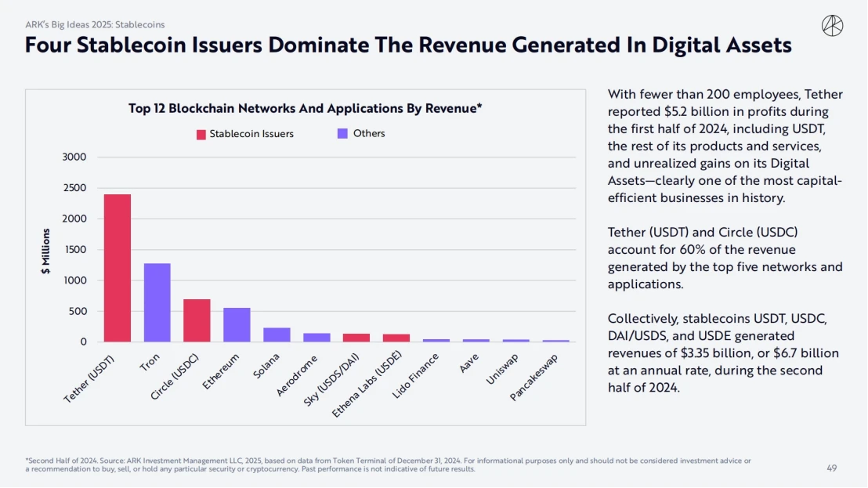Click the chart title text
Viewport: 868px width, 488px height.
click(305, 109)
